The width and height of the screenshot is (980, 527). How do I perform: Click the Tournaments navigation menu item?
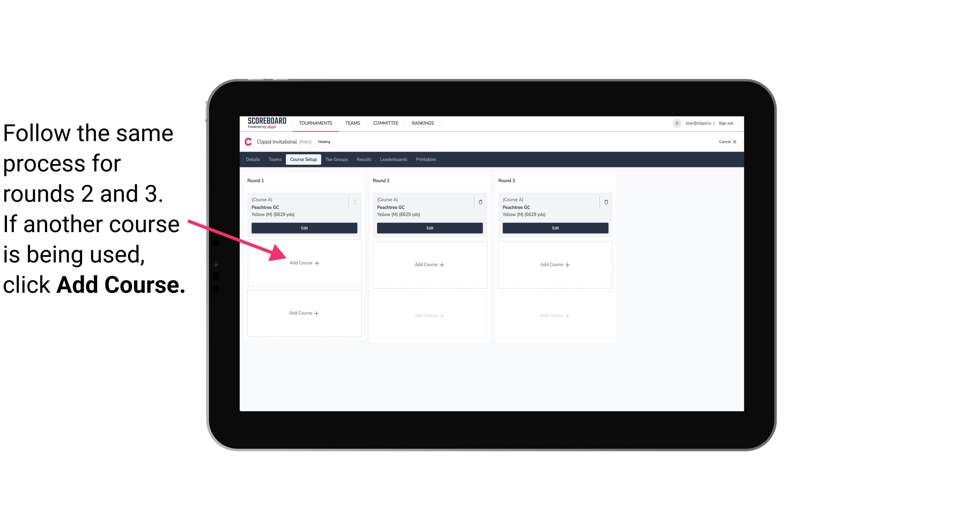pyautogui.click(x=315, y=123)
